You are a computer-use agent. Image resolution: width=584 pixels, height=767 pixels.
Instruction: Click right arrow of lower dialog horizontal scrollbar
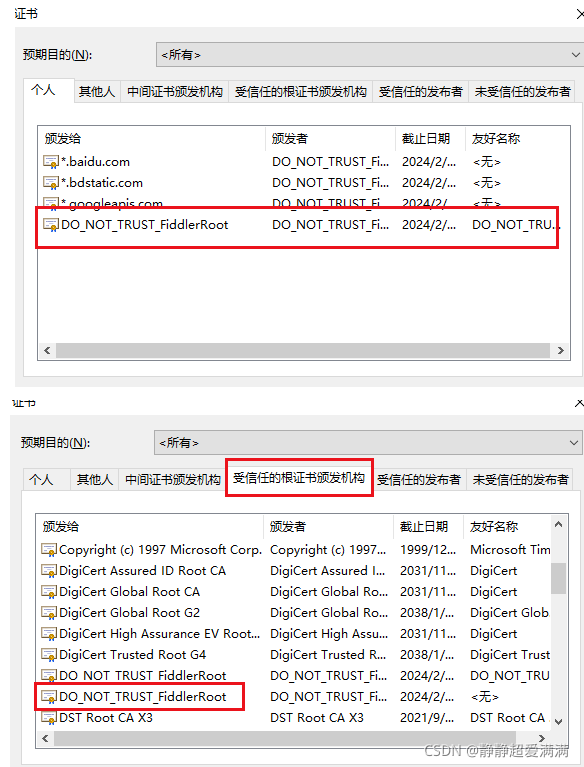click(541, 738)
